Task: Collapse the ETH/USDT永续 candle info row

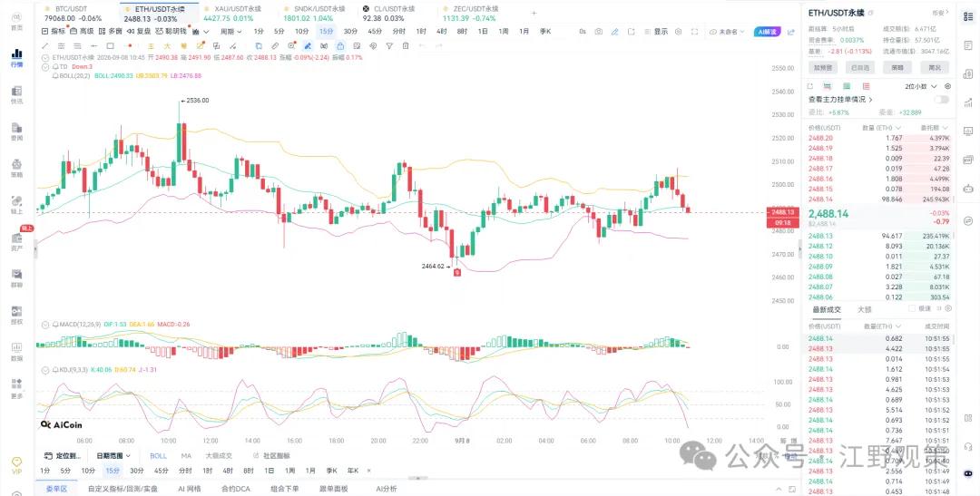Action: (45, 57)
